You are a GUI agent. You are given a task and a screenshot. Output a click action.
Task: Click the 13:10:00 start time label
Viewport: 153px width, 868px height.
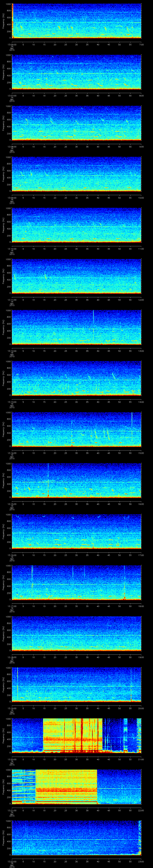pos(12,249)
